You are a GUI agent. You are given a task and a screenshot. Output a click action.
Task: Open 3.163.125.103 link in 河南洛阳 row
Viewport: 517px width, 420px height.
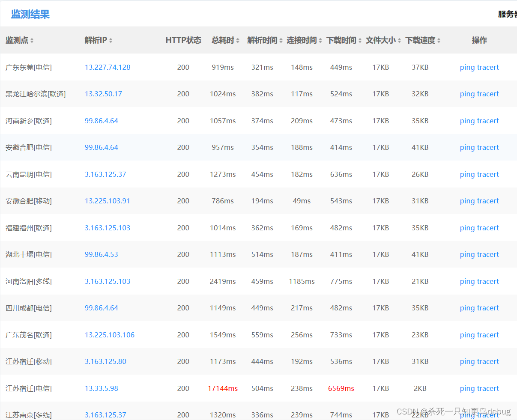[108, 281]
